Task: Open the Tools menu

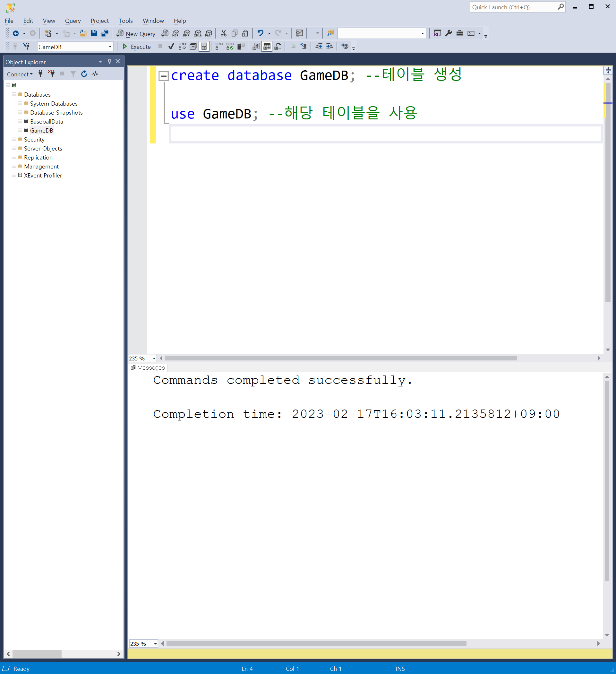Action: (126, 21)
